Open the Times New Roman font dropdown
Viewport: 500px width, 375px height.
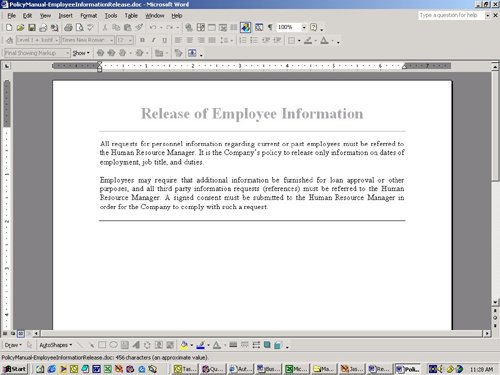point(112,40)
